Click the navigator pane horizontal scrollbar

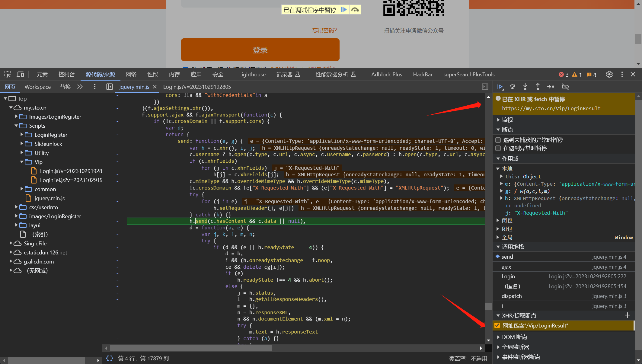pyautogui.click(x=46, y=360)
